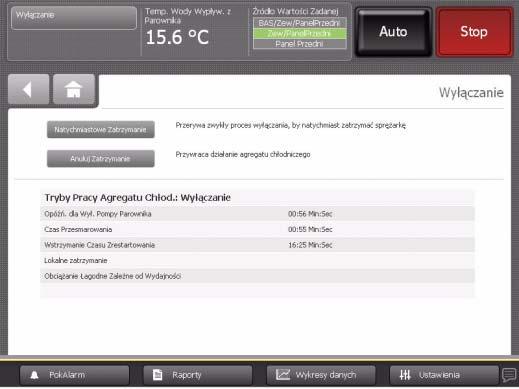Click the 00:55 Min:Sec value

[x=310, y=229]
